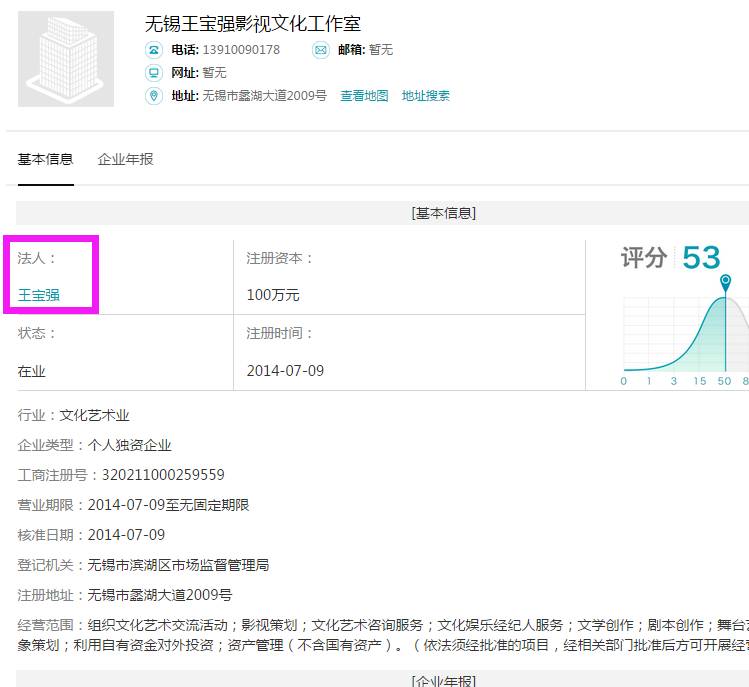The height and width of the screenshot is (687, 749).
Task: Select phone number 13910090178
Action: [x=241, y=50]
